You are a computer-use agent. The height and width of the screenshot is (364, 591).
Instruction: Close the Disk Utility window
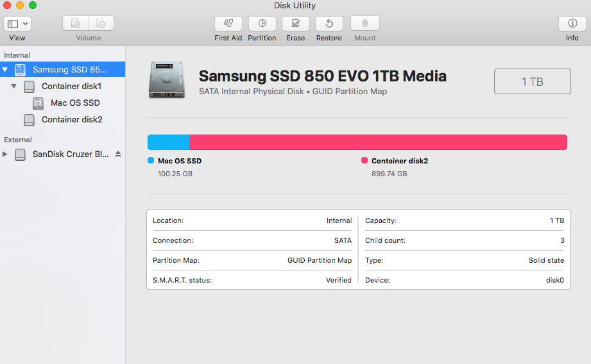click(7, 5)
